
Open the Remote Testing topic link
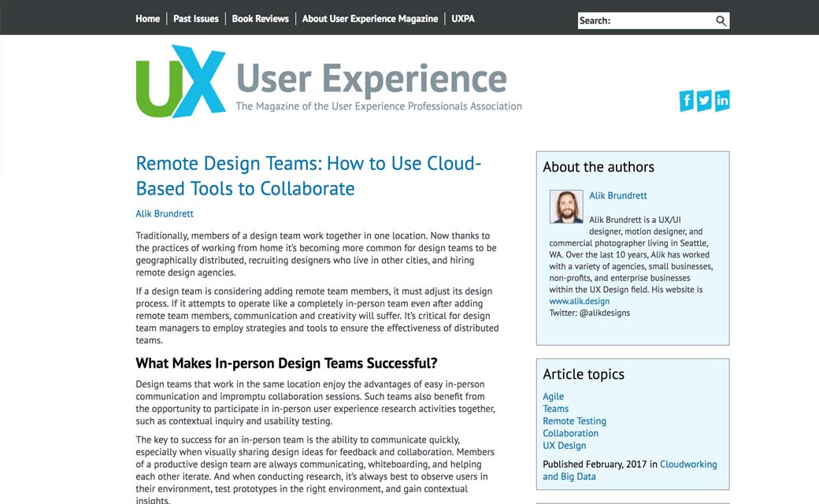click(574, 421)
